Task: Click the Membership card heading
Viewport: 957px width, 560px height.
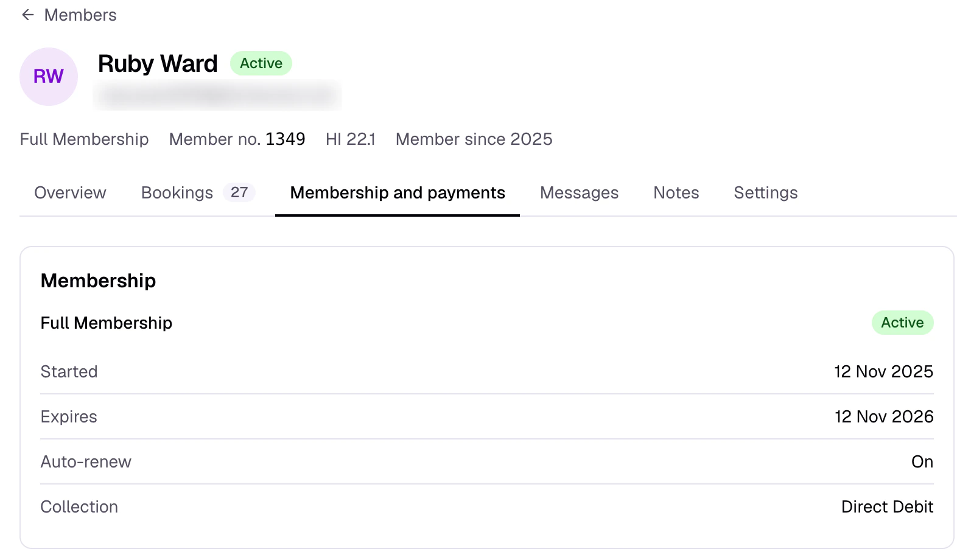Action: pyautogui.click(x=98, y=281)
